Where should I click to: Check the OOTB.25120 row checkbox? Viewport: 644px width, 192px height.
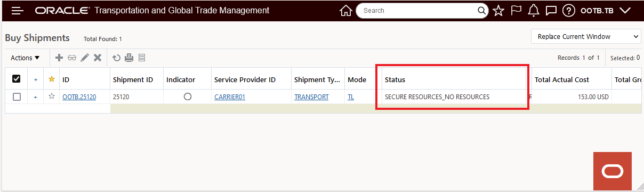(17, 97)
